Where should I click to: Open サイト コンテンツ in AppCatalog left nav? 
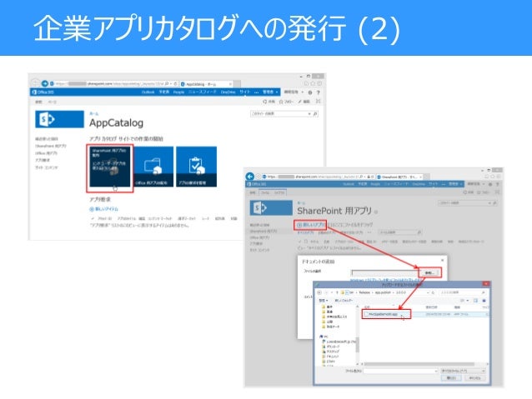pos(47,167)
